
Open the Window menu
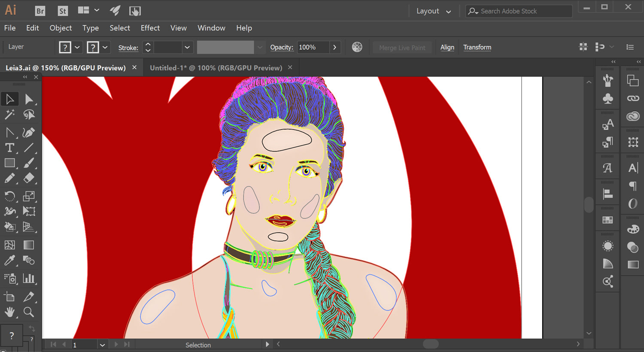(211, 28)
